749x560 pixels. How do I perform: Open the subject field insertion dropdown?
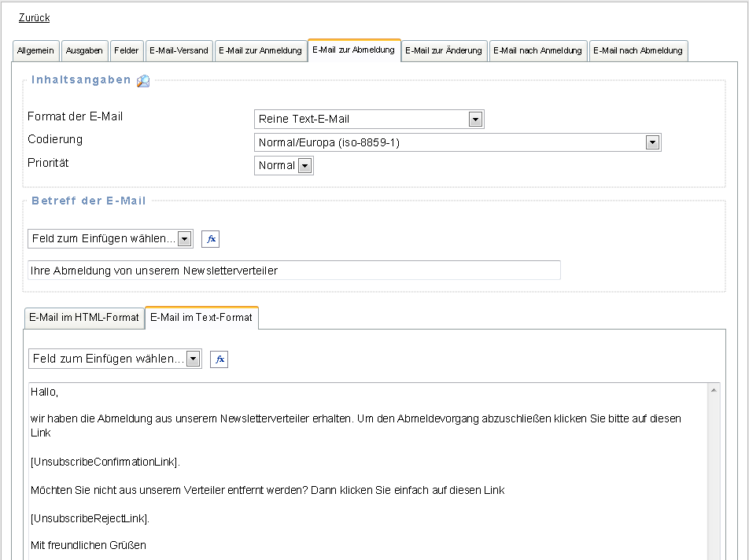pos(110,239)
